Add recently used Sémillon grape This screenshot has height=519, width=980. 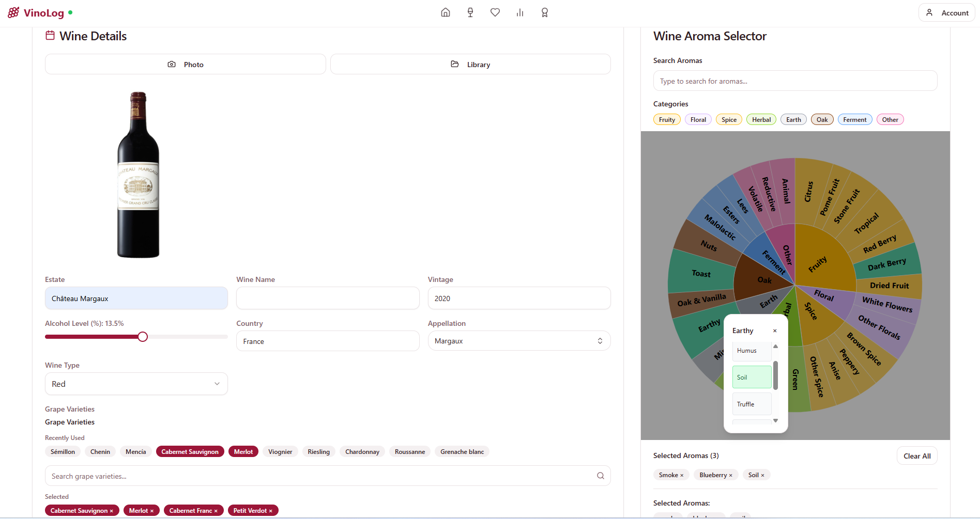point(63,452)
